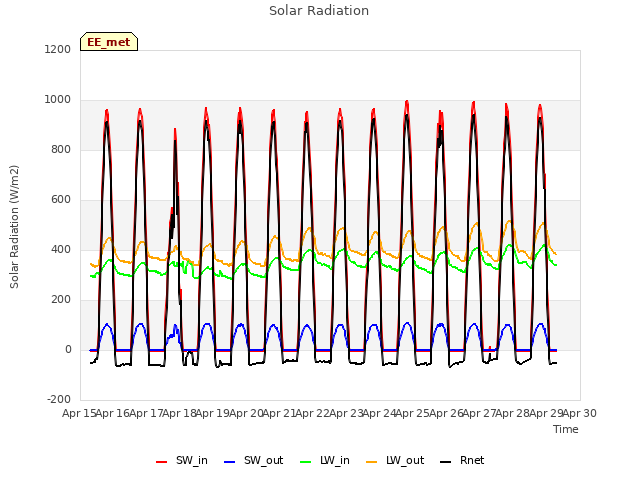Screen dimensions: 640x480
Task: Click the Apr 18 reduced radiation peak
Action: click(x=175, y=131)
